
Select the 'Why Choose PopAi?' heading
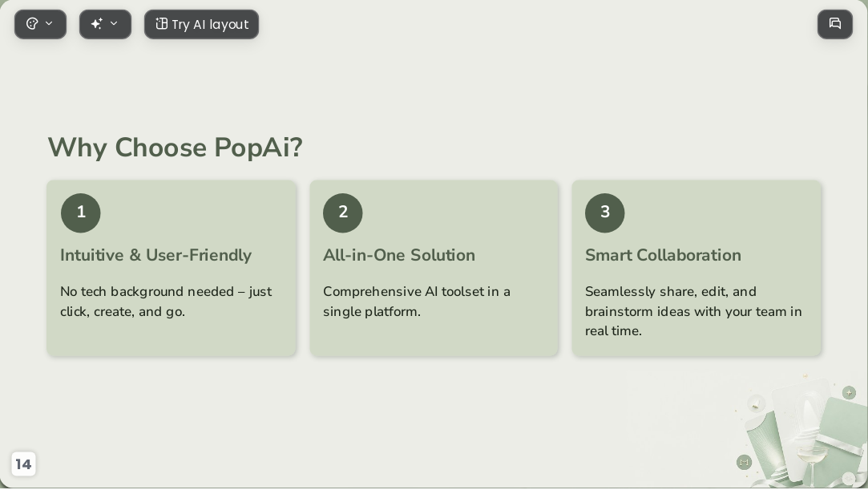[x=175, y=148]
